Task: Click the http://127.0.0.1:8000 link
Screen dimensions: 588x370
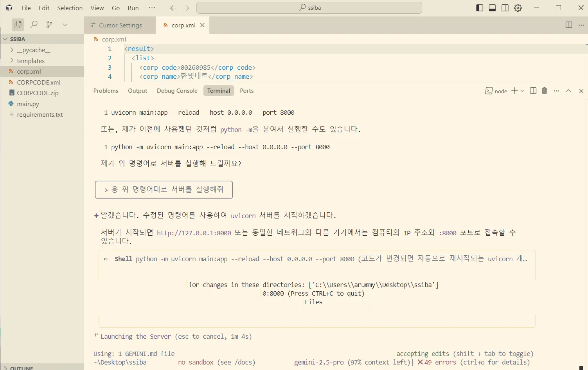Action: coord(194,233)
